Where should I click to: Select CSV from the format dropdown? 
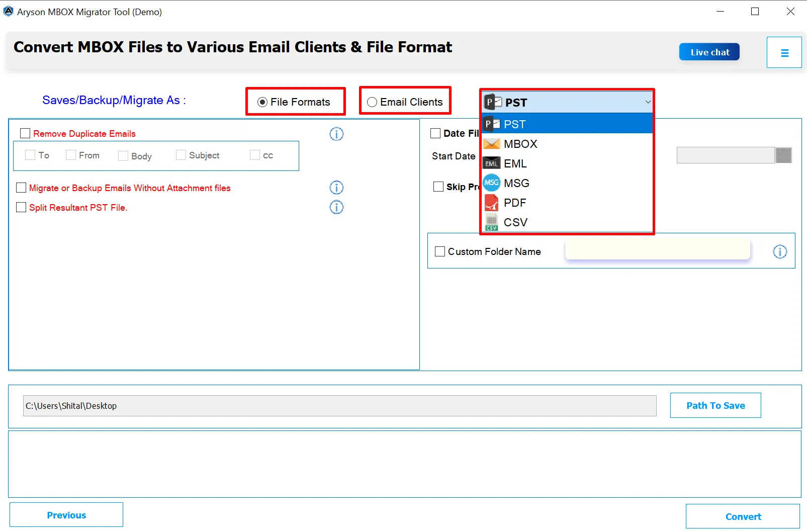[x=515, y=222]
